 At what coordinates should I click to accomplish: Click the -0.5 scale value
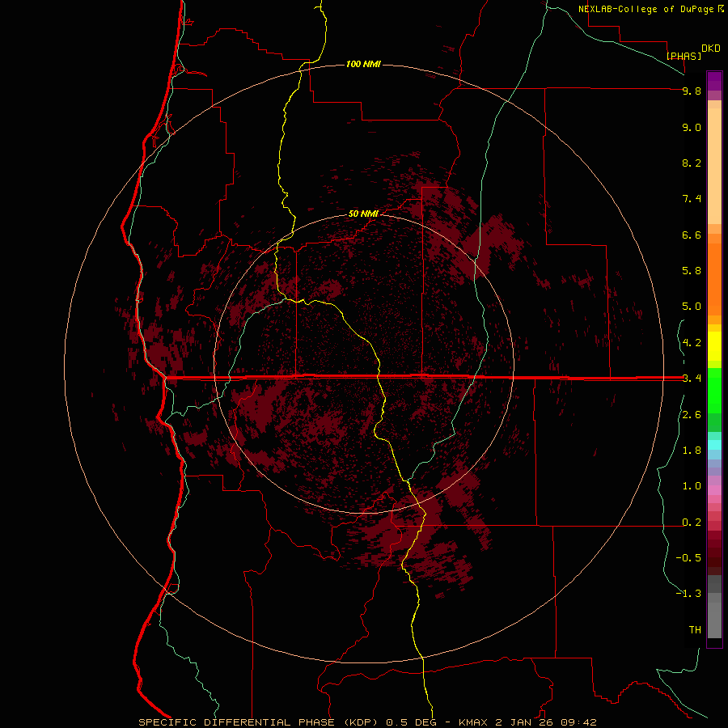click(688, 557)
